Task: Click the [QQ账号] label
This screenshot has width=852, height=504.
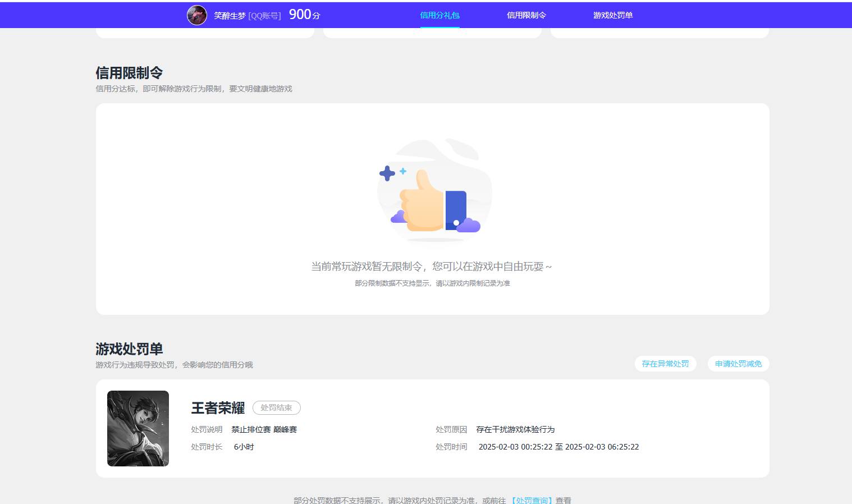Action: 264,16
